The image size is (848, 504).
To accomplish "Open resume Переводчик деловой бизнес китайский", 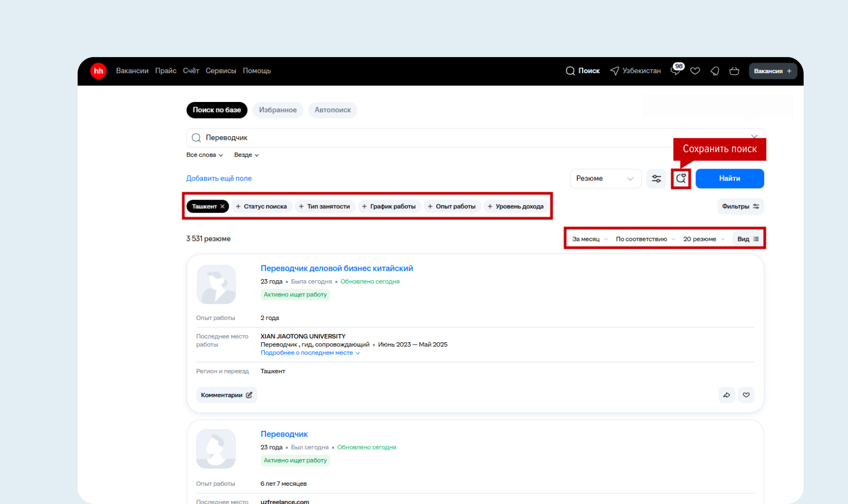I will tap(337, 269).
